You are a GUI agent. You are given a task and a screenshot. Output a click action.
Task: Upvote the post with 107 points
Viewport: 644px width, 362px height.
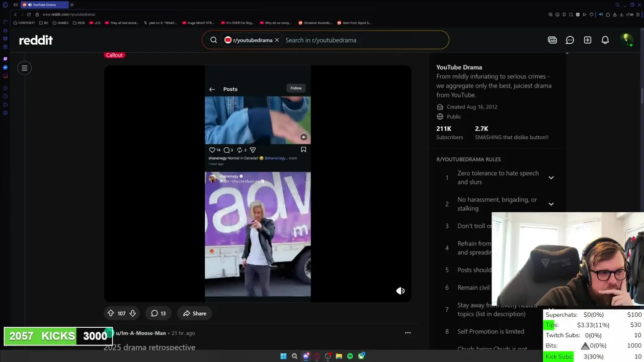point(111,313)
